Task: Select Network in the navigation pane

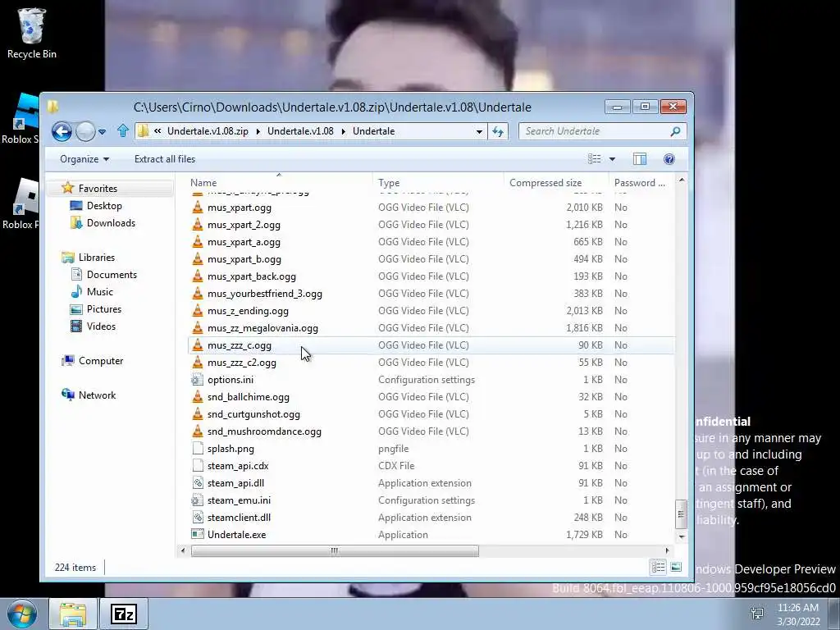Action: (97, 395)
